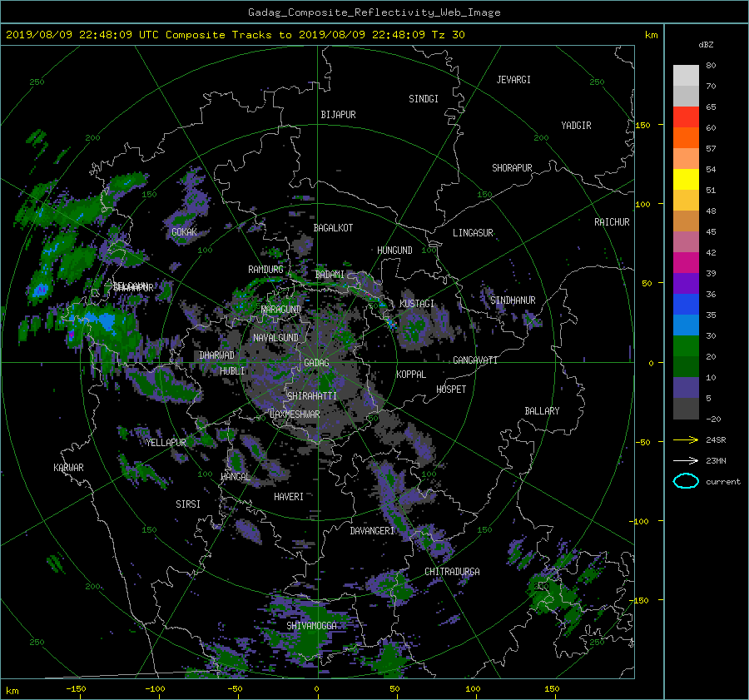Click the SIRSI city label
This screenshot has width=749, height=700.
click(x=188, y=504)
